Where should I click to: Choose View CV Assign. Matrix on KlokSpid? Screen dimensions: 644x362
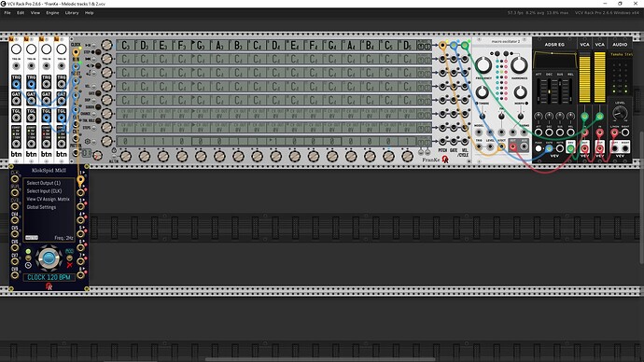pyautogui.click(x=48, y=199)
